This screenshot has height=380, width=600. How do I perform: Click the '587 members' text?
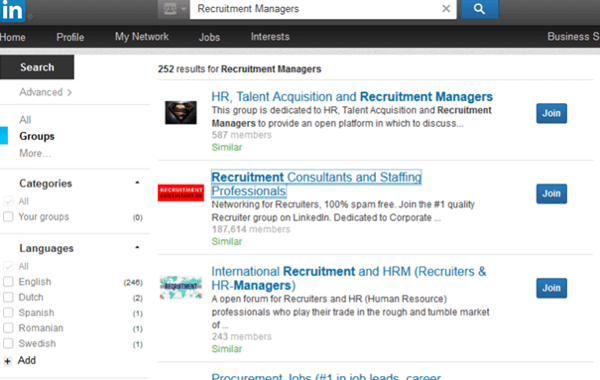(x=241, y=135)
